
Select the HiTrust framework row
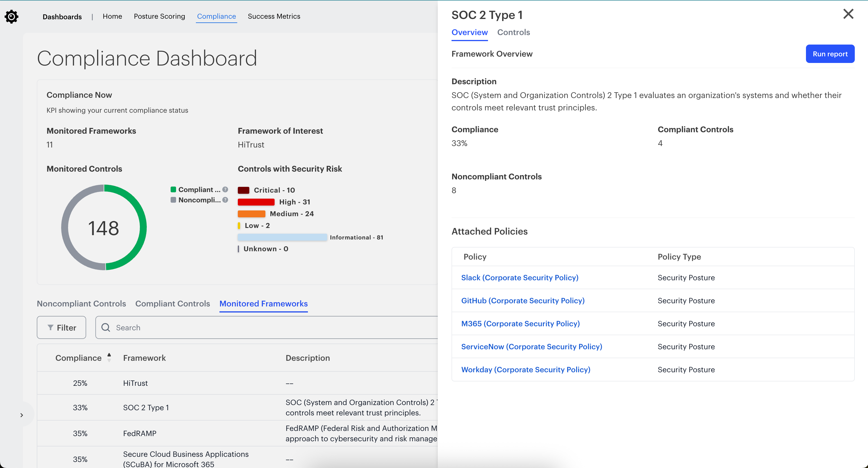point(237,383)
